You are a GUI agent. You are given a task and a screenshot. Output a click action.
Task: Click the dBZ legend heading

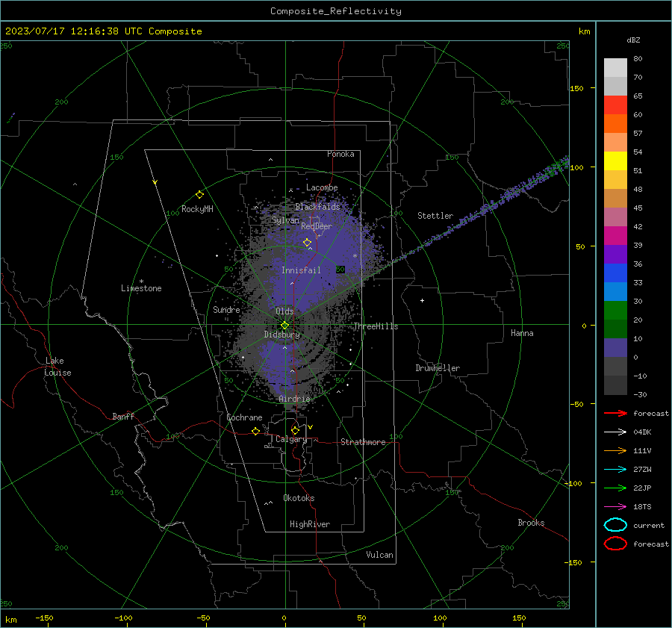pyautogui.click(x=633, y=40)
